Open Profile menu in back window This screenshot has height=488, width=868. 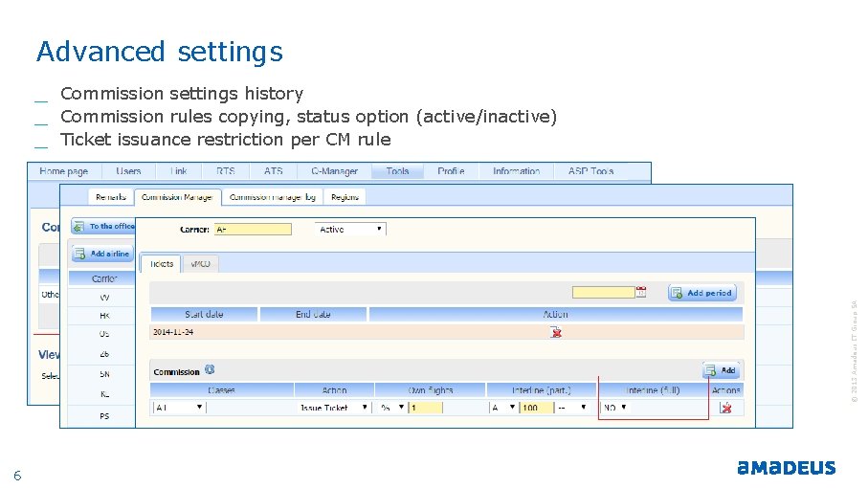coord(451,171)
